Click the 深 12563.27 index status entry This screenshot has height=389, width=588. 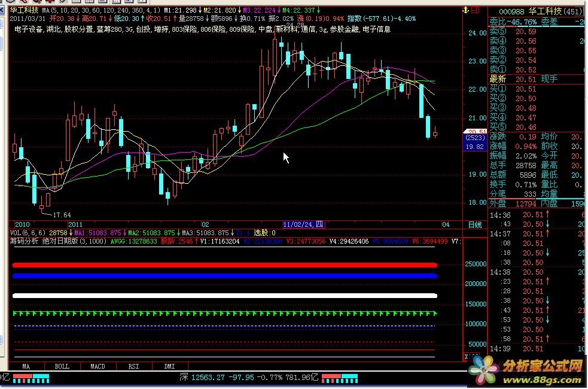tap(249, 378)
